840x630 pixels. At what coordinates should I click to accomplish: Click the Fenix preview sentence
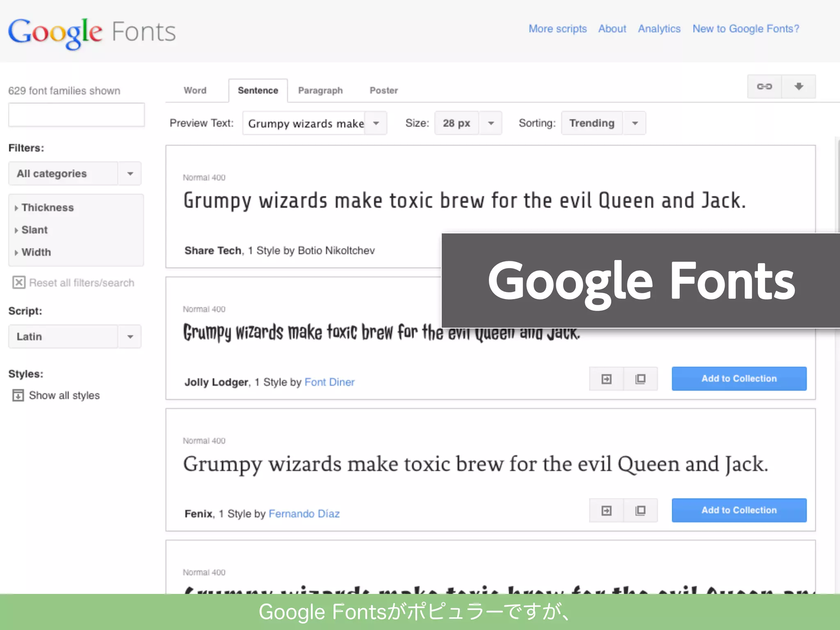[475, 465]
